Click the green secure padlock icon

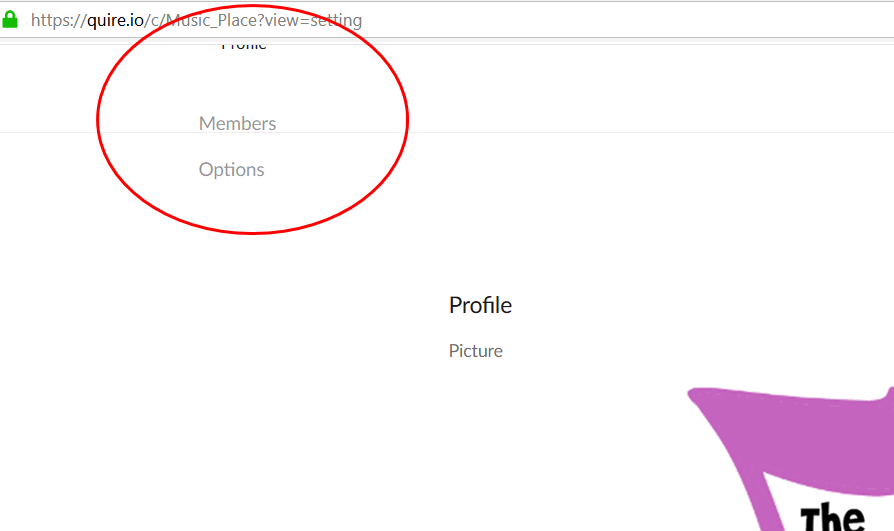[x=10, y=20]
